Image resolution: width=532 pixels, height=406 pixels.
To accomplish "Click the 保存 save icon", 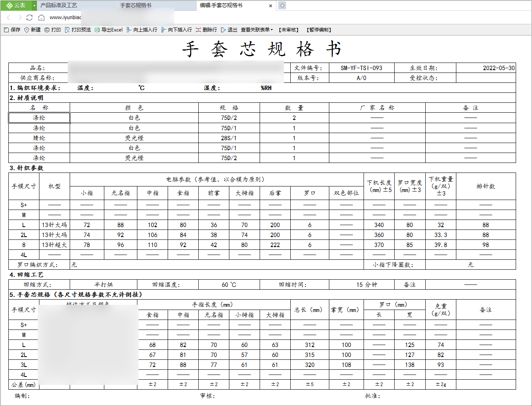I will (6, 30).
